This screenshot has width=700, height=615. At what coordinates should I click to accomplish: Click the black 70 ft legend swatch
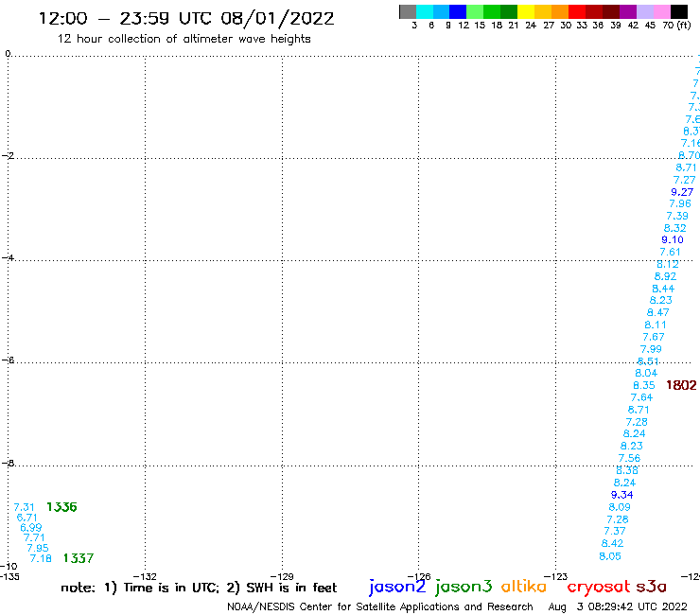pos(679,11)
